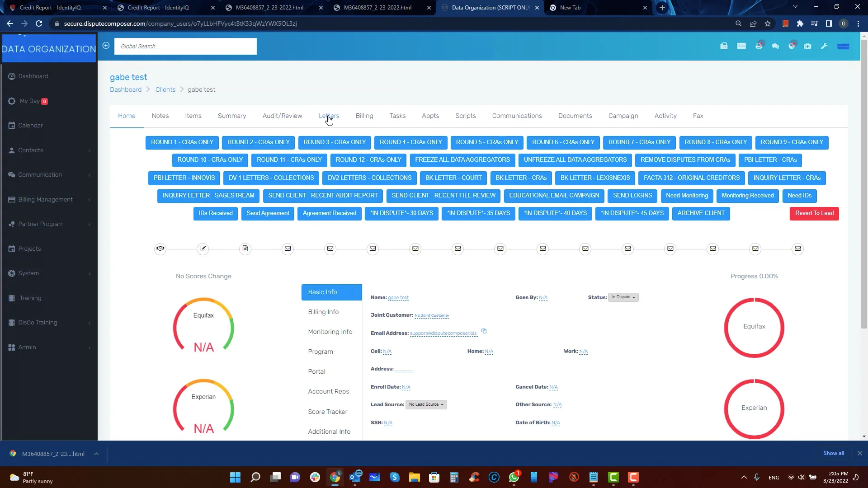Viewport: 868px width, 488px height.
Task: Open the 'No Lead Source' dropdown
Action: (x=426, y=405)
